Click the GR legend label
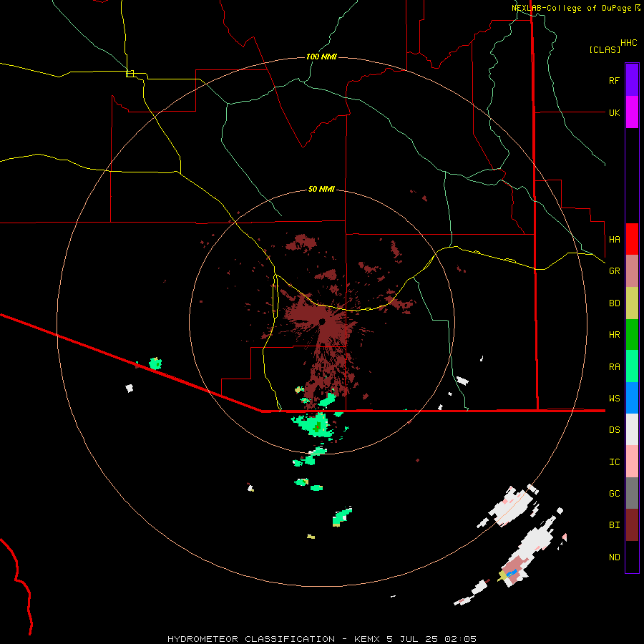This screenshot has width=644, height=644. (614, 271)
